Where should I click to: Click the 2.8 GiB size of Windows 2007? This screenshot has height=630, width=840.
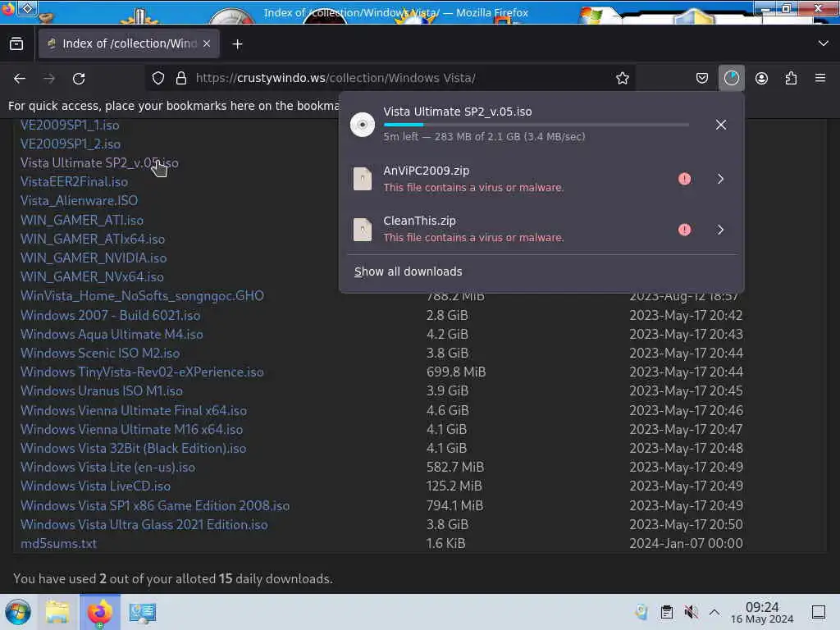pyautogui.click(x=447, y=315)
